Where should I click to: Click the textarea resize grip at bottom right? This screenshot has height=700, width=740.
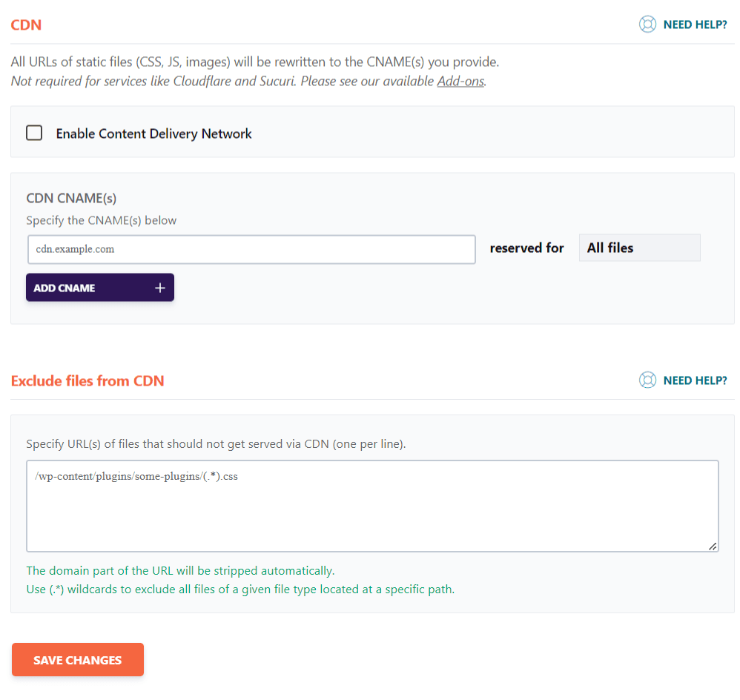(713, 547)
